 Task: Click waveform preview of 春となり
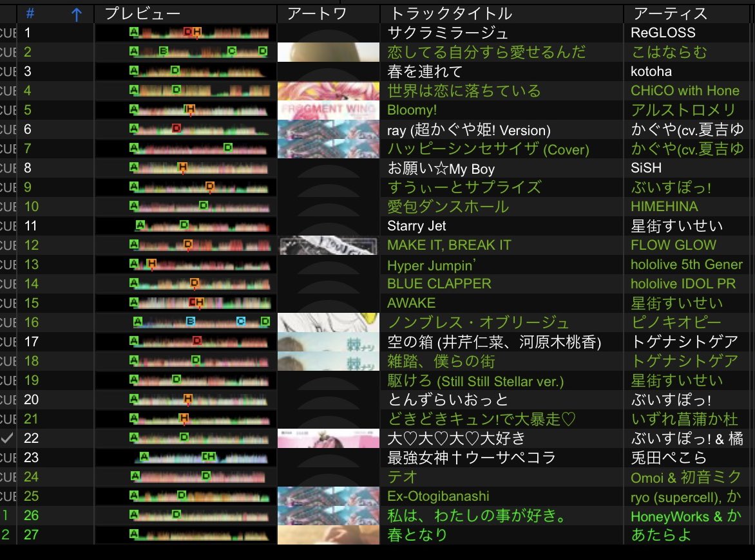[186, 535]
